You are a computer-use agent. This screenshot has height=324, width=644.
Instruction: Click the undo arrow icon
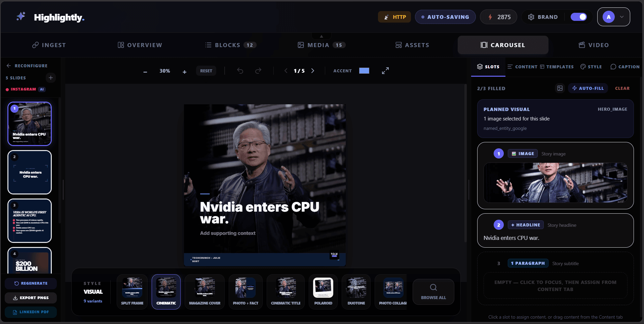pos(240,71)
